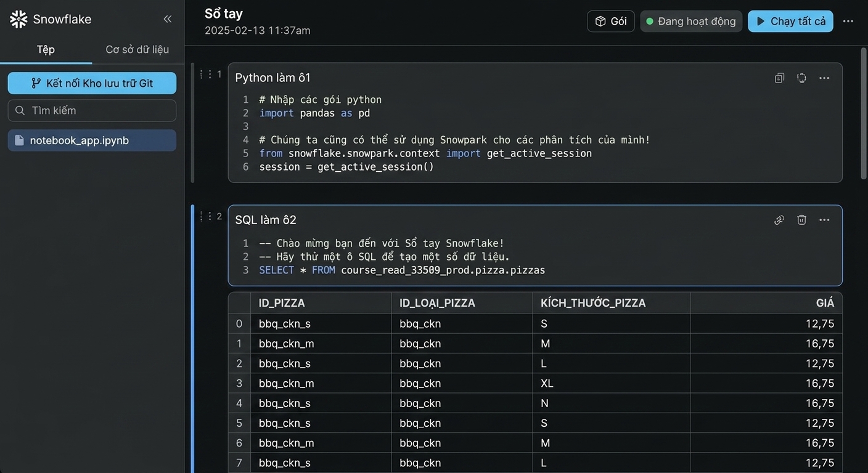Screen dimensions: 868x473
Task: Sort by ID_PIZZA column header
Action: (x=321, y=303)
